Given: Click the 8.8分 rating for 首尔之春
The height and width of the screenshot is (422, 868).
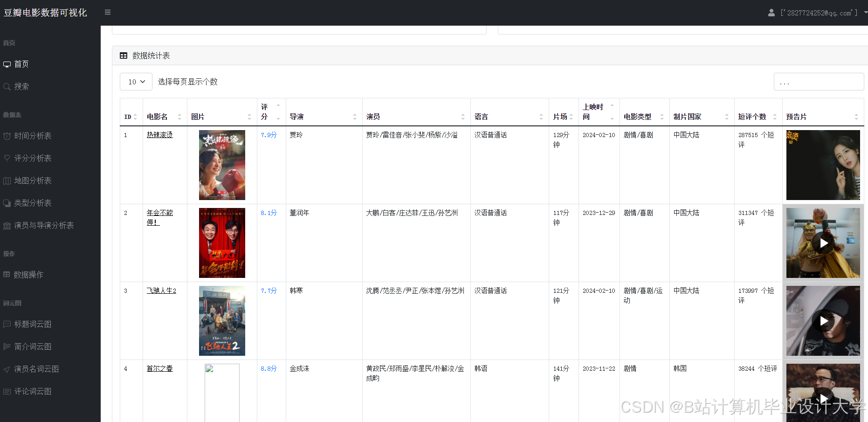Looking at the screenshot, I should (x=269, y=368).
